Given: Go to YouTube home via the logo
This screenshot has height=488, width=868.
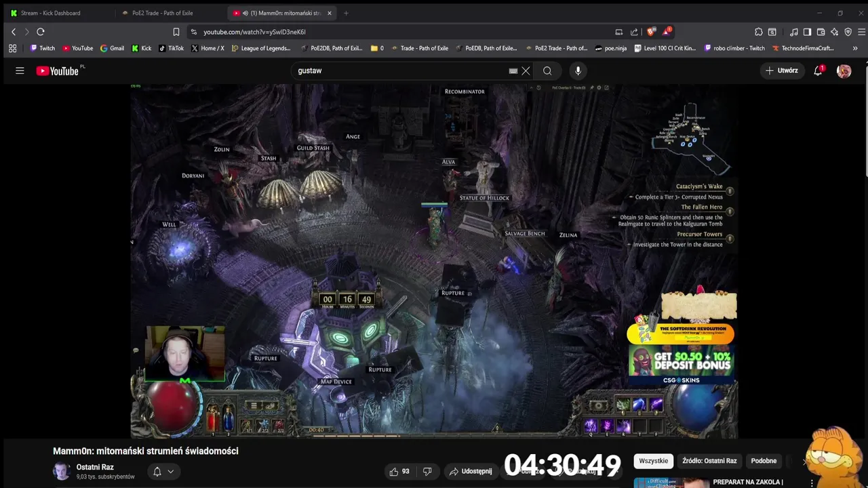Looking at the screenshot, I should click(x=58, y=70).
